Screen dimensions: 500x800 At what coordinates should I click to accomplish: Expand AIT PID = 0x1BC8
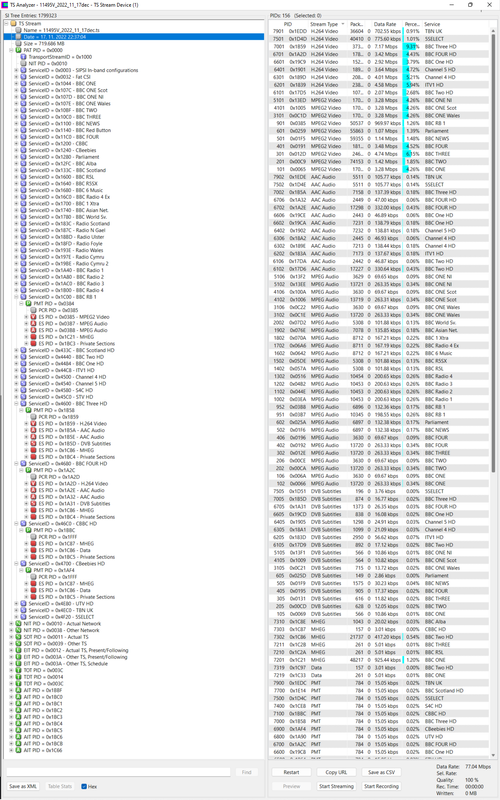point(11,743)
